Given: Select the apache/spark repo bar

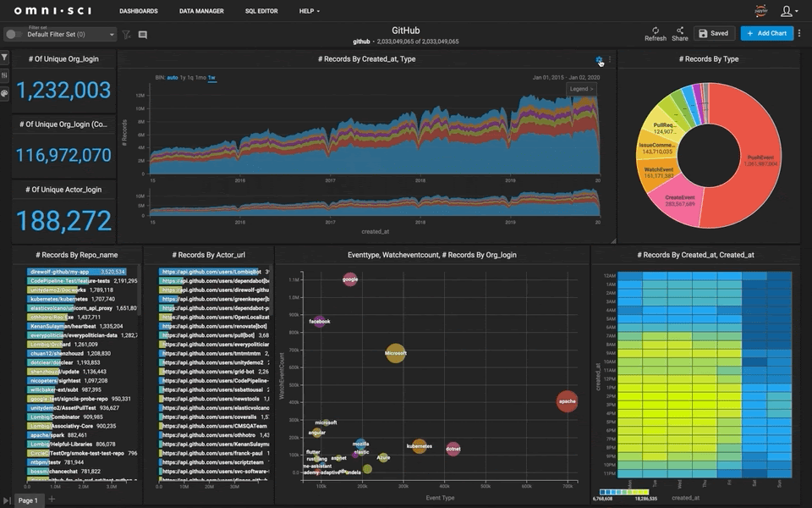Looking at the screenshot, I should click(40, 435).
